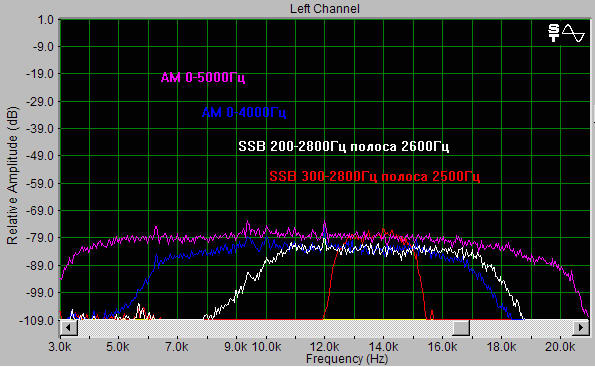595x367 pixels.
Task: Click the scrollbar right arrow button
Action: point(581,328)
